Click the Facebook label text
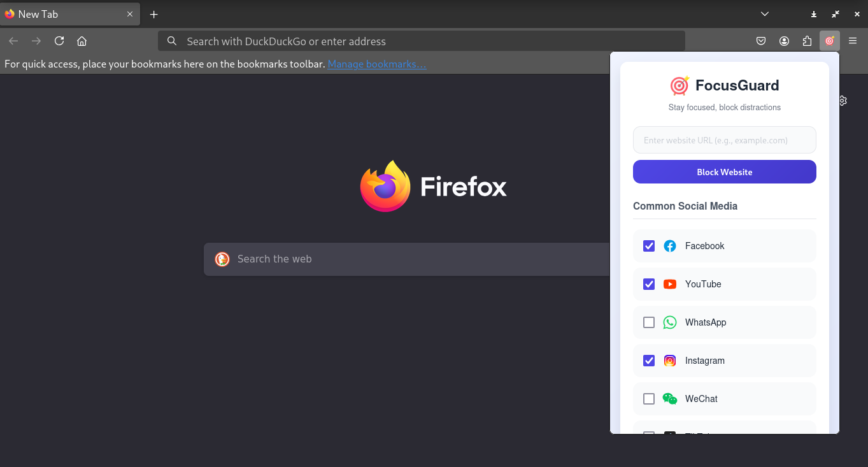868x467 pixels. 705,246
